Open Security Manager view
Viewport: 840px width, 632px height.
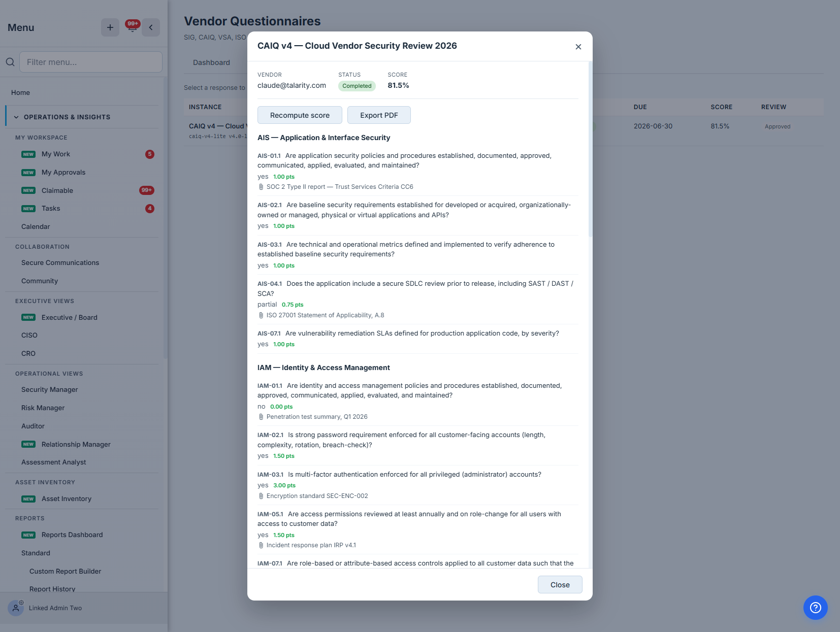pos(50,390)
